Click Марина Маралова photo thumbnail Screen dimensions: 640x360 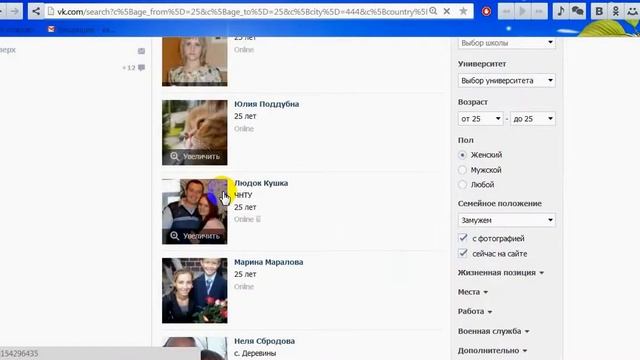195,291
